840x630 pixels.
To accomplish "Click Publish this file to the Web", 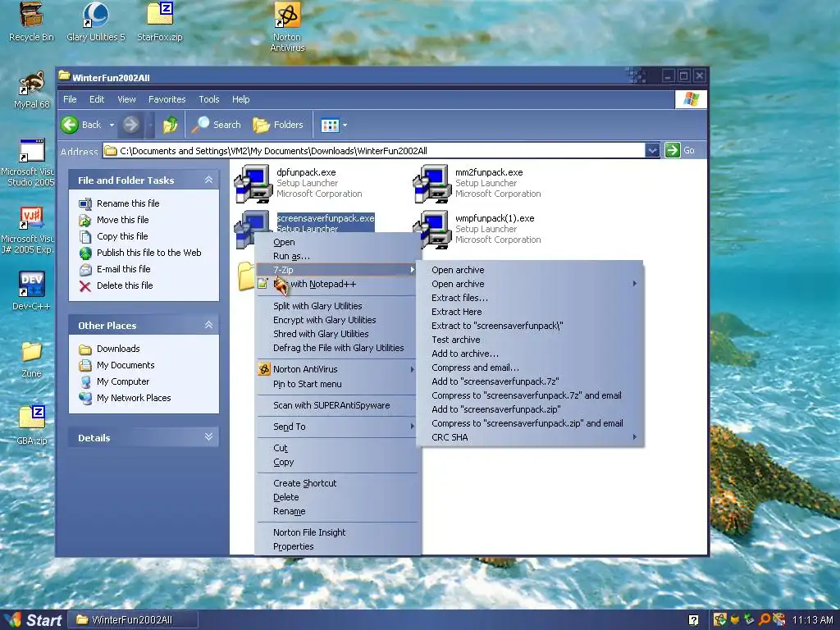I will pos(149,253).
